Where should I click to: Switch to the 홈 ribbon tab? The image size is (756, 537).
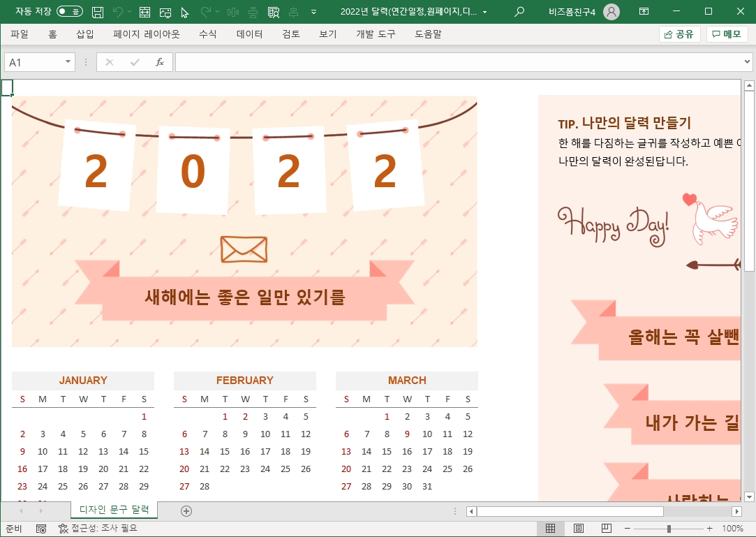tap(52, 34)
